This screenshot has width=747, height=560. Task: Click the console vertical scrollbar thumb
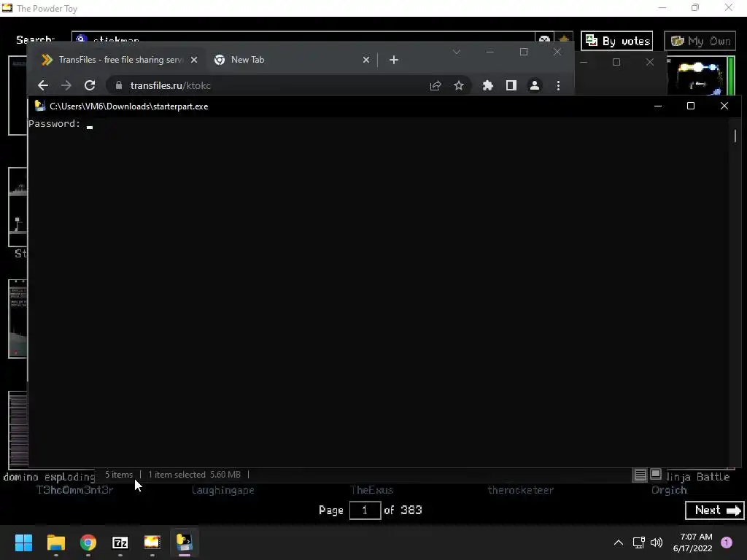coord(735,136)
